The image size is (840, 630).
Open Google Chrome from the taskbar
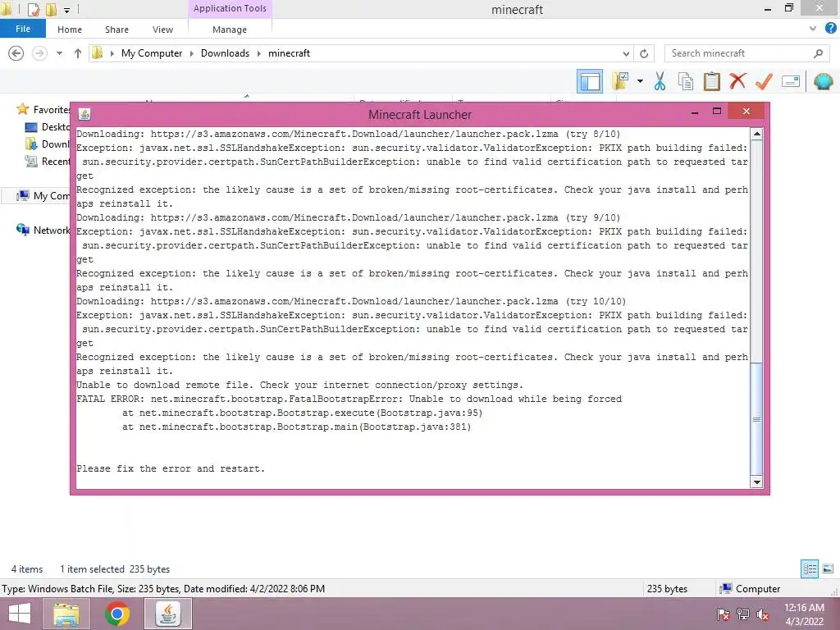point(117,614)
